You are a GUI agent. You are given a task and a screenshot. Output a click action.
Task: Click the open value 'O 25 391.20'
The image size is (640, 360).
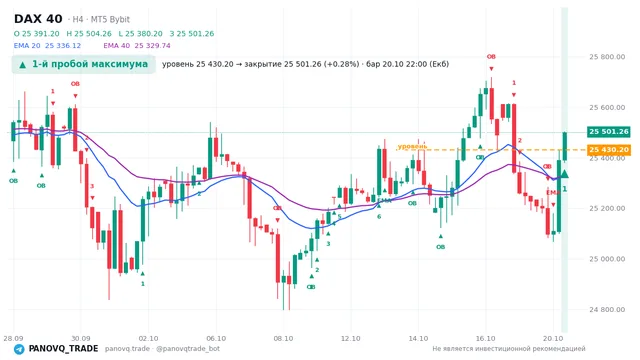36,34
